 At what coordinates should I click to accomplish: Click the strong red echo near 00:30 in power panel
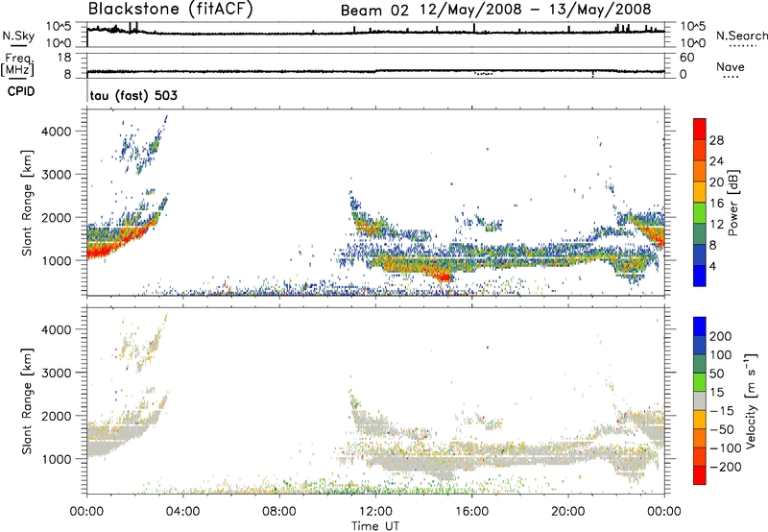[98, 252]
